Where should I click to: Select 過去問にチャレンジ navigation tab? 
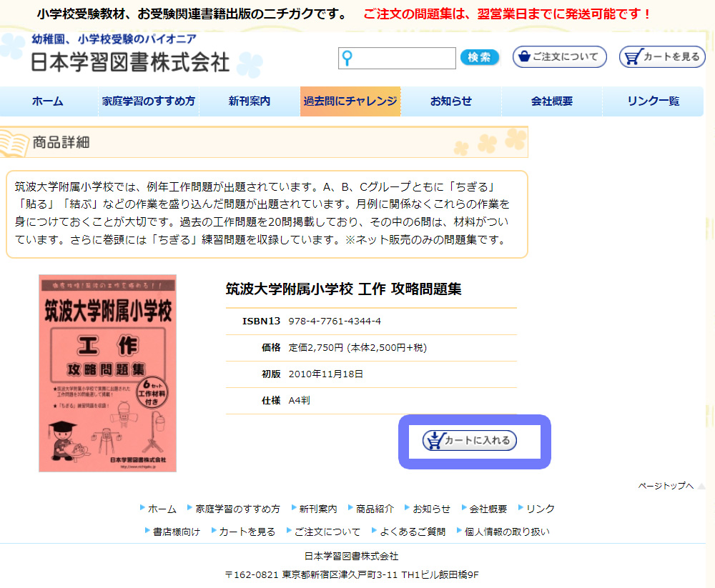(350, 101)
